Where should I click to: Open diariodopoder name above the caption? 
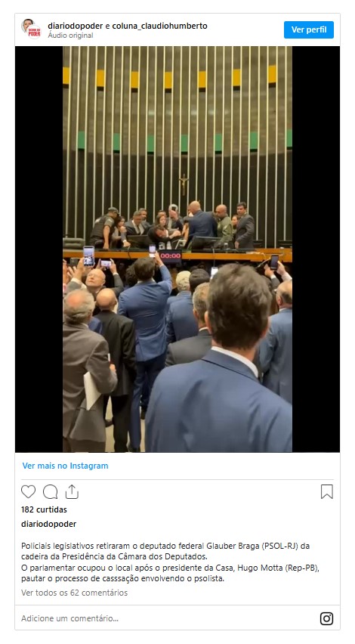pos(49,524)
